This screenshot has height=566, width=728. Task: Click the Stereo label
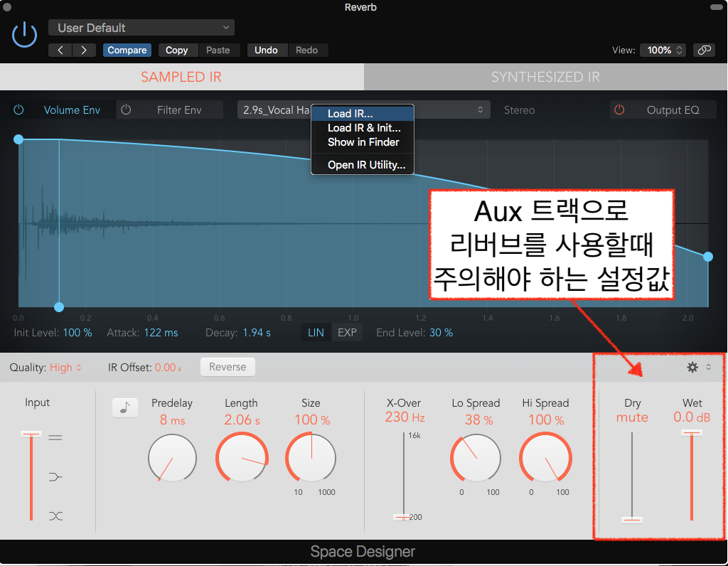click(x=519, y=110)
